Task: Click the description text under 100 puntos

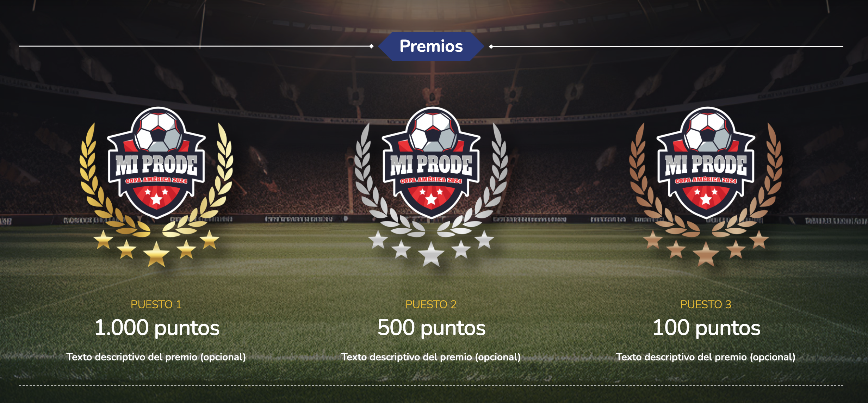Action: pyautogui.click(x=706, y=357)
